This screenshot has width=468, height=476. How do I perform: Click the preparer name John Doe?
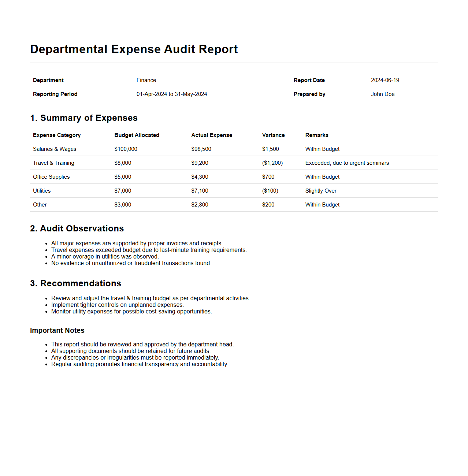383,94
